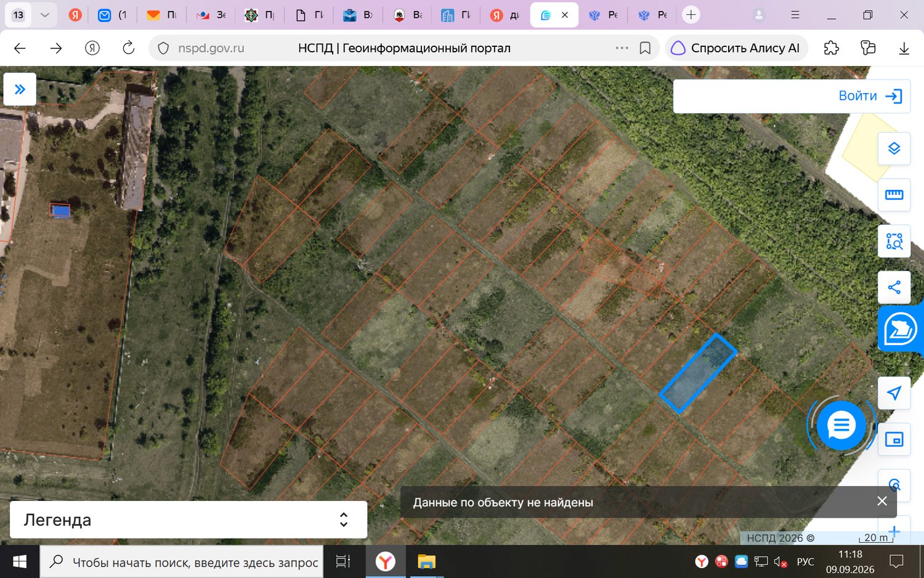The width and height of the screenshot is (924, 578).
Task: Select the ruler measurement tool
Action: 894,195
